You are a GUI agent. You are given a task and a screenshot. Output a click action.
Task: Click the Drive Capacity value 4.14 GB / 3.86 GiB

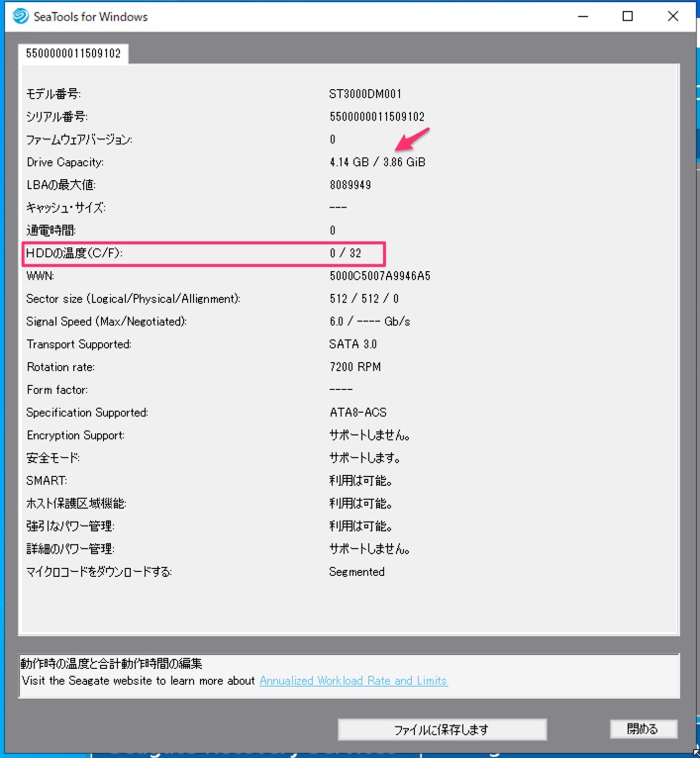click(378, 162)
